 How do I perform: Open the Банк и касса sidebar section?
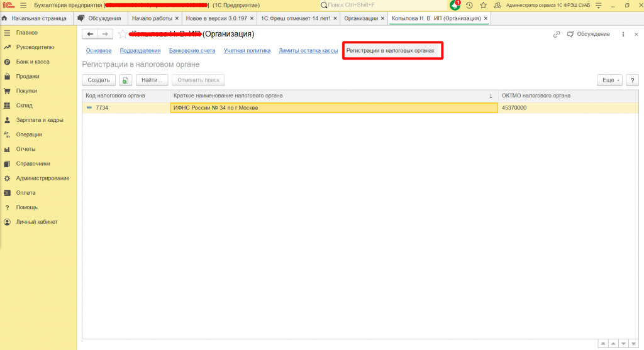click(x=33, y=62)
